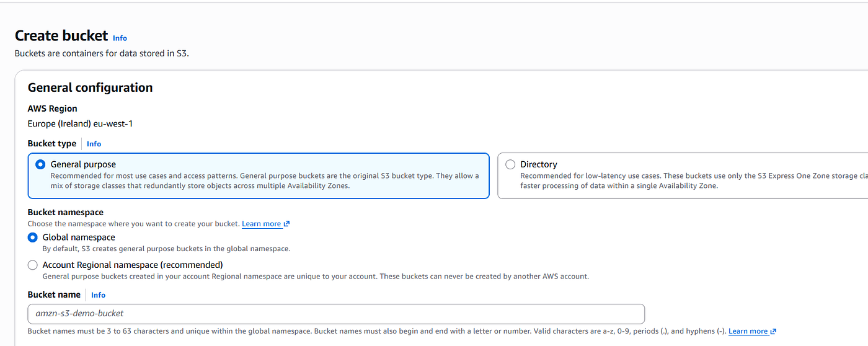Click the General configuration section heading
868x346 pixels.
(90, 87)
